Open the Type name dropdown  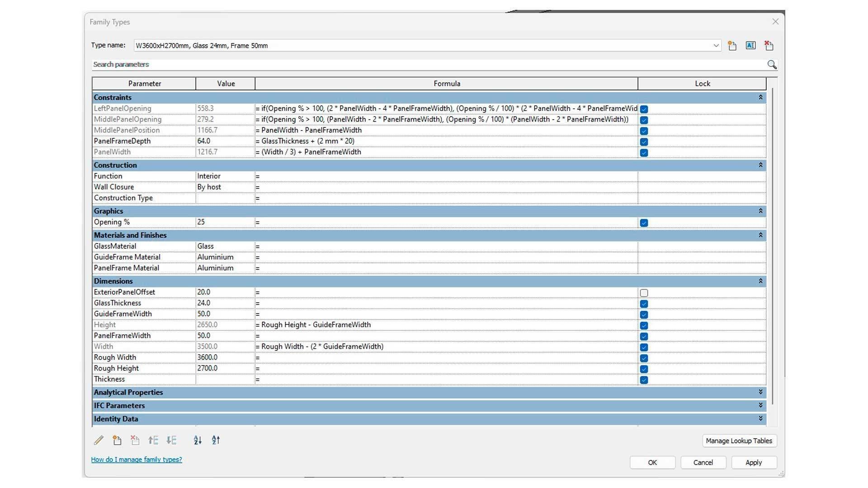[x=716, y=46]
